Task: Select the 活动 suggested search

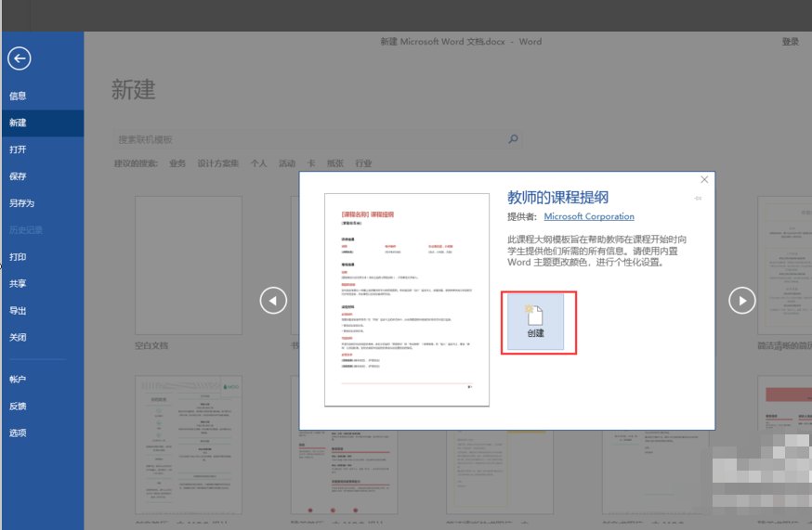Action: 287,163
